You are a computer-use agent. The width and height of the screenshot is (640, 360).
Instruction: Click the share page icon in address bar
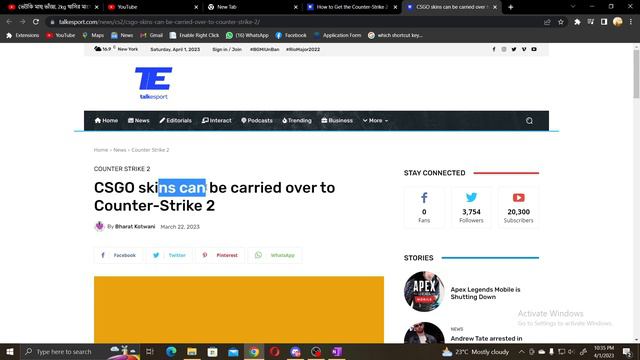click(x=547, y=22)
